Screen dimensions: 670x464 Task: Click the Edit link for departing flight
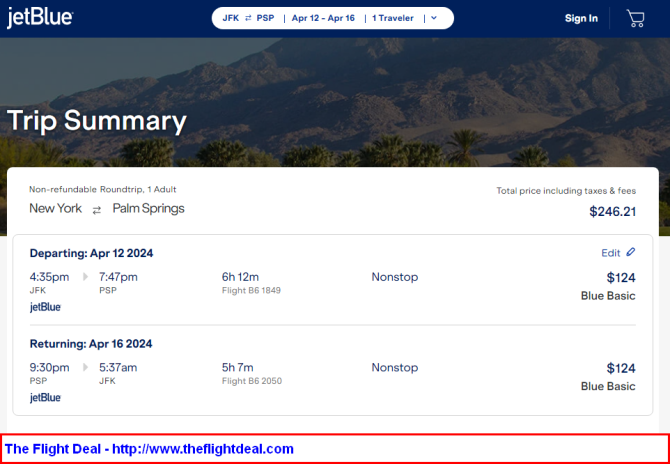coord(611,253)
